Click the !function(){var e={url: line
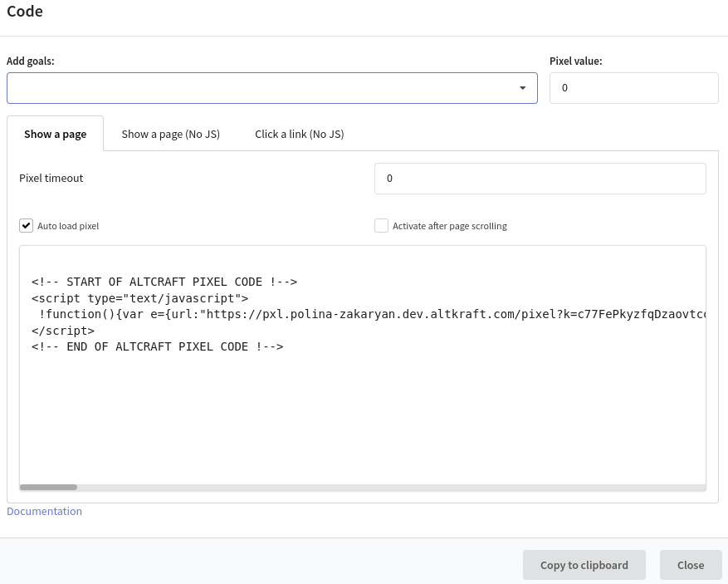 [373, 315]
